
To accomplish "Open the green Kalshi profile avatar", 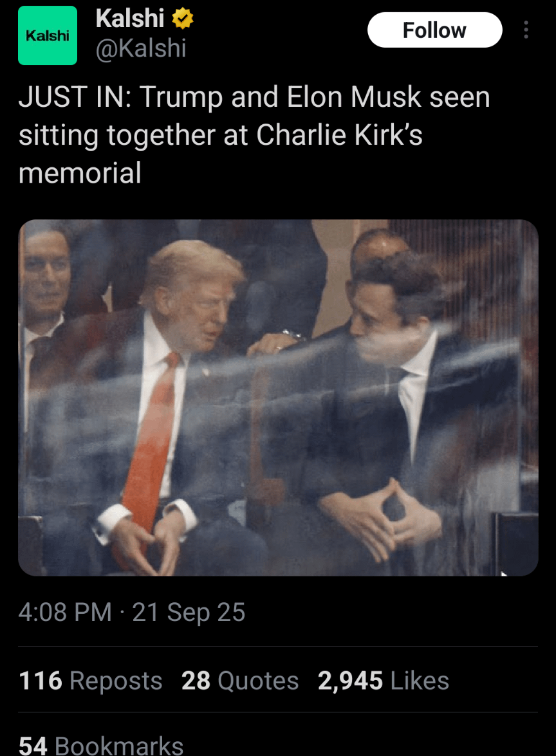I will [x=47, y=35].
